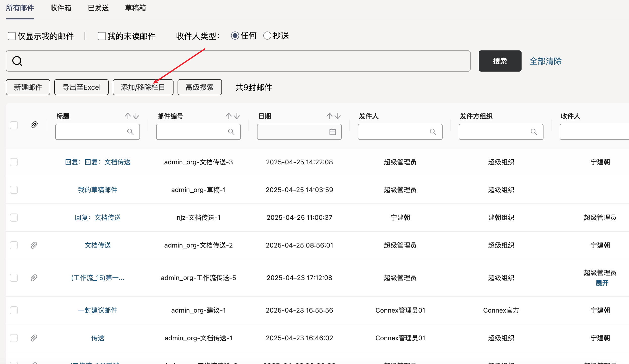The image size is (629, 364).
Task: Enable 仅显示我的邮件 checkbox
Action: (x=12, y=36)
